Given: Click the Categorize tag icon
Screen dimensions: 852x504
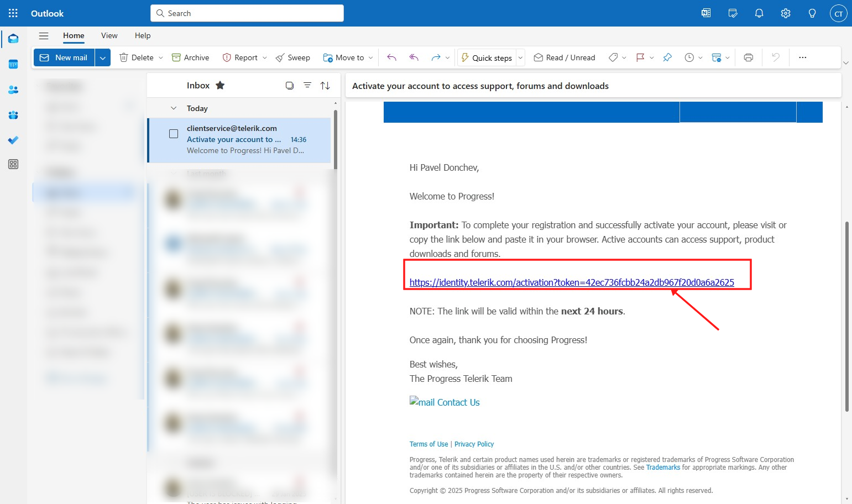Looking at the screenshot, I should click(x=613, y=57).
